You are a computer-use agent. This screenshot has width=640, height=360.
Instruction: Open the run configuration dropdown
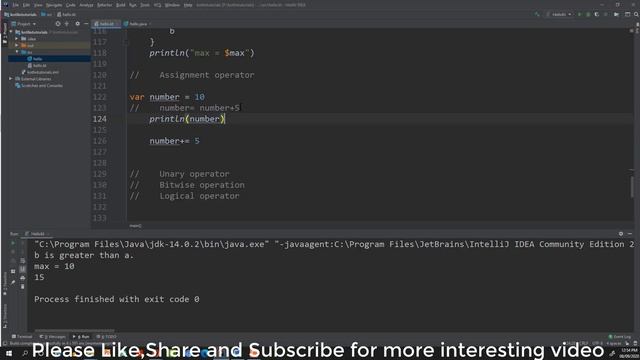(x=559, y=14)
